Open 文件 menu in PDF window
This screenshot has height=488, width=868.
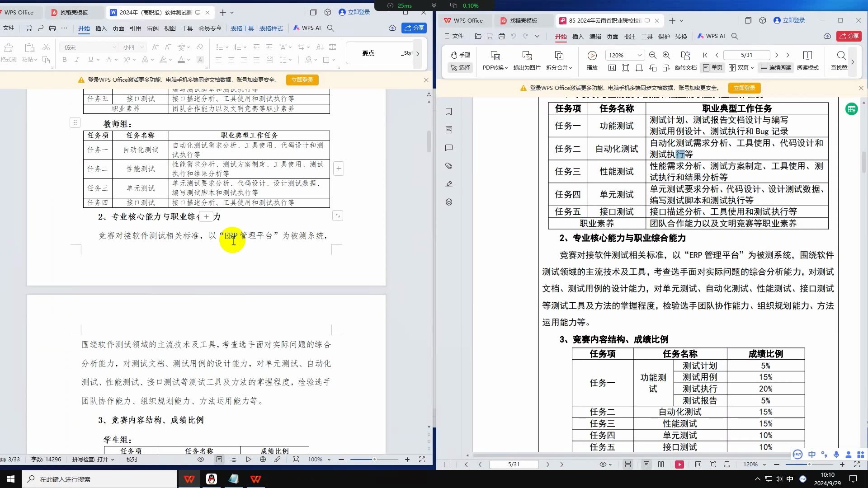tap(454, 36)
